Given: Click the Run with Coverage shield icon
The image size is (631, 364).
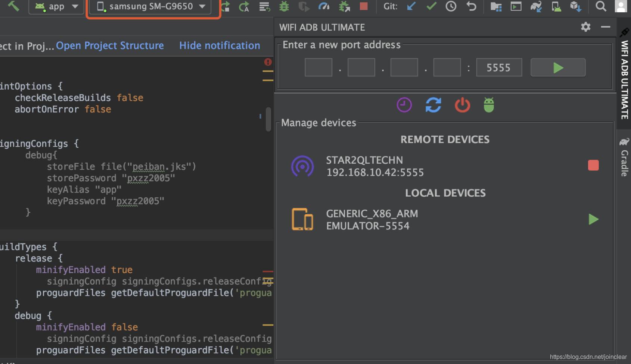Looking at the screenshot, I should tap(304, 6).
